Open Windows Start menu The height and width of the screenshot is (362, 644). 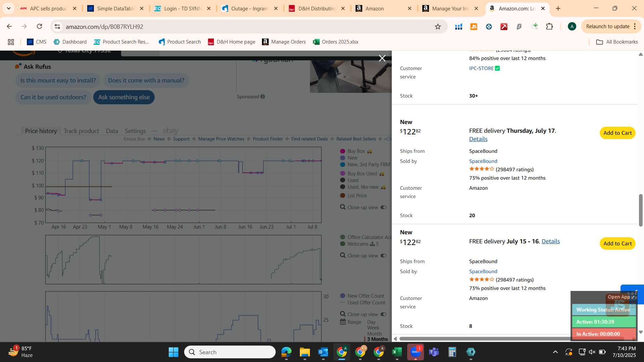point(173,352)
